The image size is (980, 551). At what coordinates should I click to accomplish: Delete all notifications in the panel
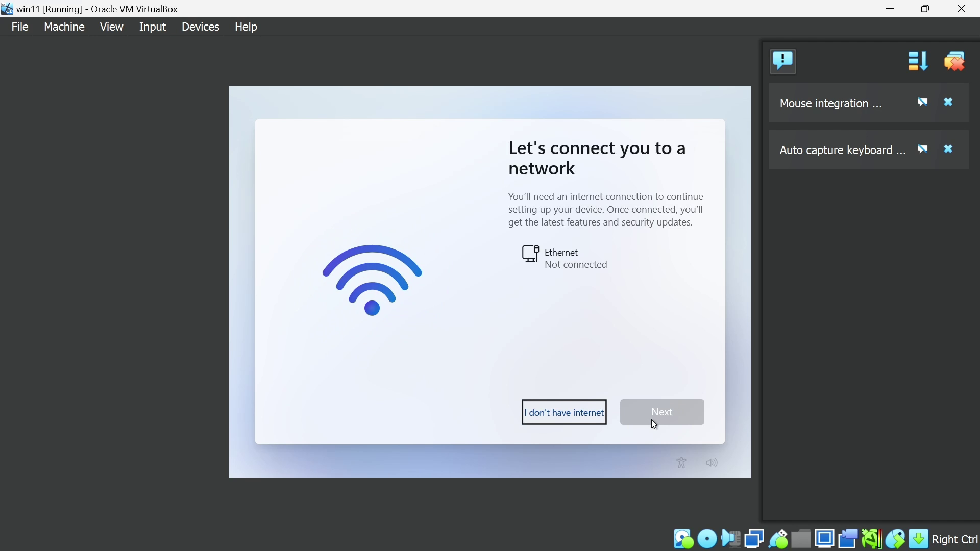pos(955,61)
